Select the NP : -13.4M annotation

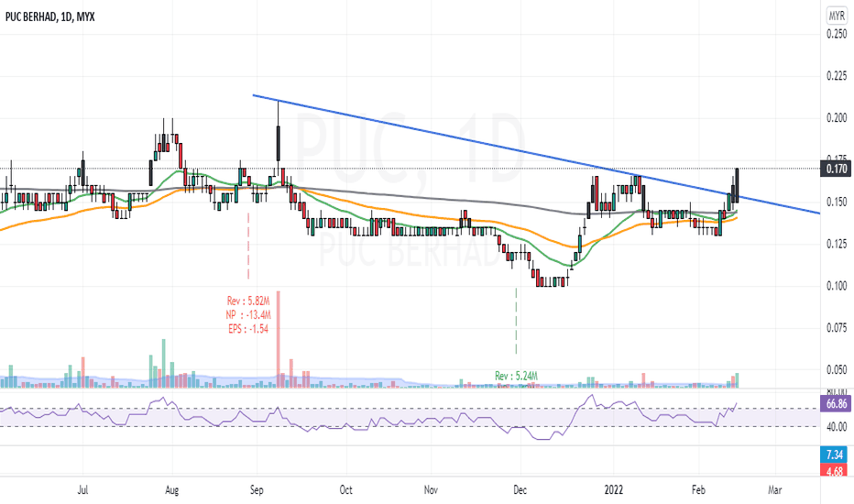coord(248,315)
